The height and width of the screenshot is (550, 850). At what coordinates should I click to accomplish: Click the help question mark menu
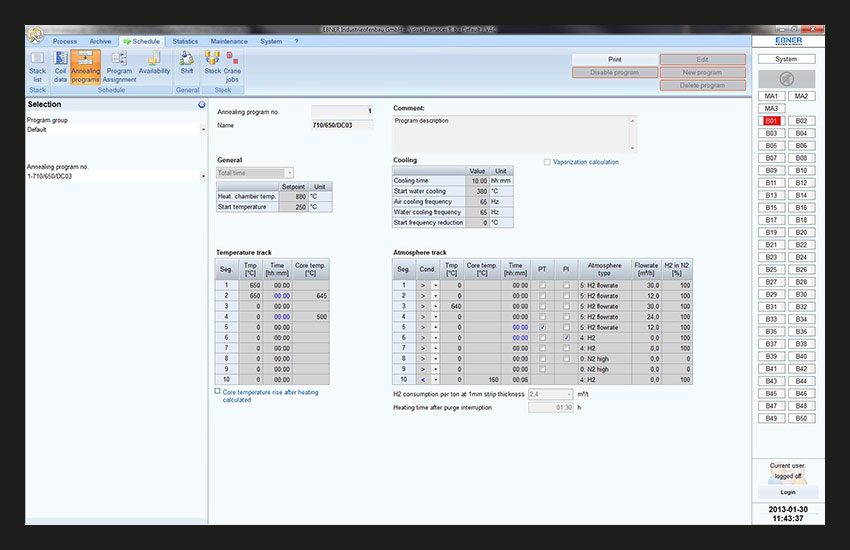(296, 41)
